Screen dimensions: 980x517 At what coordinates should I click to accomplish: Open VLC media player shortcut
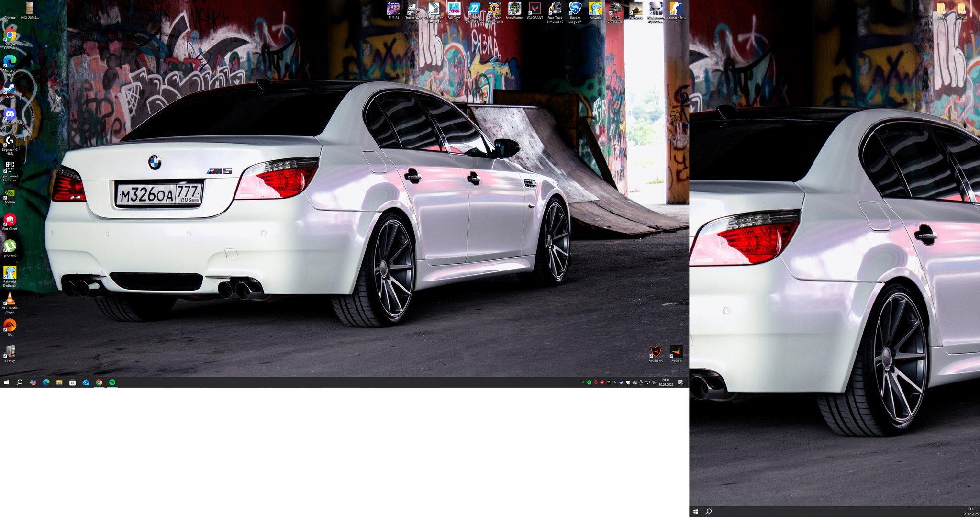pos(10,303)
